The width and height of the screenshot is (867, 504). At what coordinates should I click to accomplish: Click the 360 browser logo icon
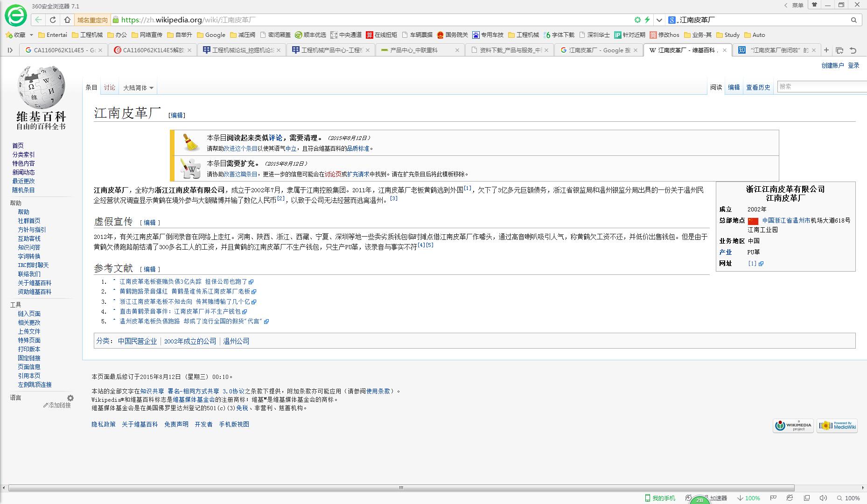pos(16,15)
